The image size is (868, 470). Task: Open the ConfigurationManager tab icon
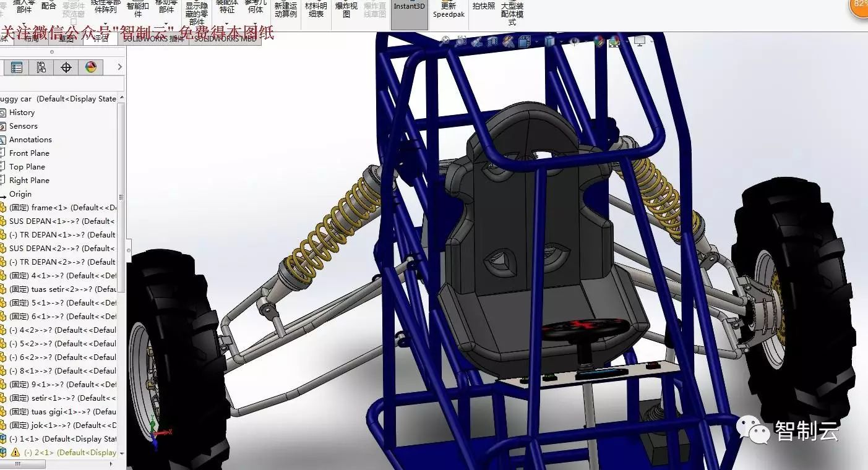point(41,67)
